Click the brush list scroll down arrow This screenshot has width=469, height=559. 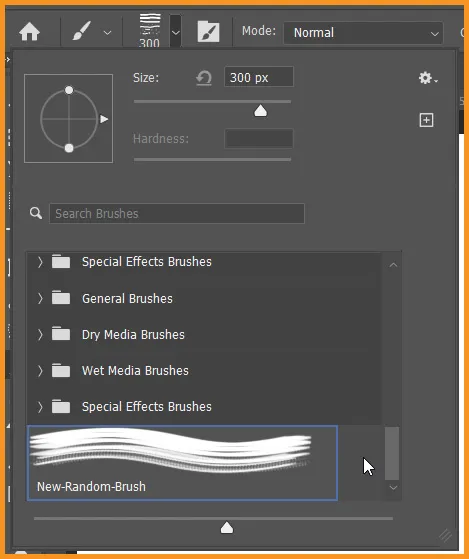(x=393, y=487)
